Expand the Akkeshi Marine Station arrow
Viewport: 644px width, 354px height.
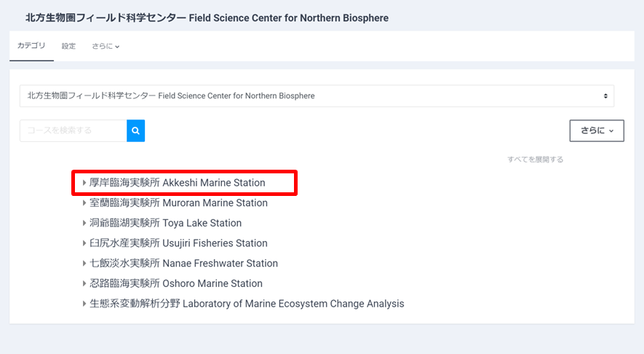(x=84, y=183)
